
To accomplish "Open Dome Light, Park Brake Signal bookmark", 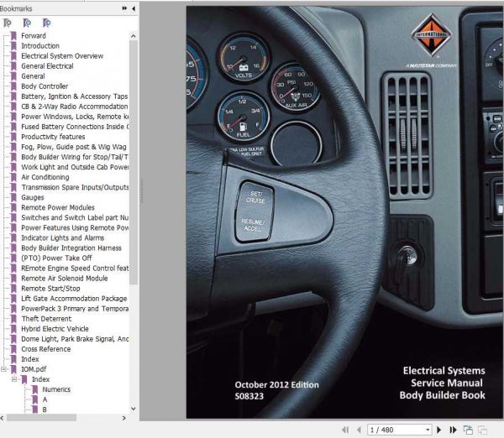I will 75,339.
